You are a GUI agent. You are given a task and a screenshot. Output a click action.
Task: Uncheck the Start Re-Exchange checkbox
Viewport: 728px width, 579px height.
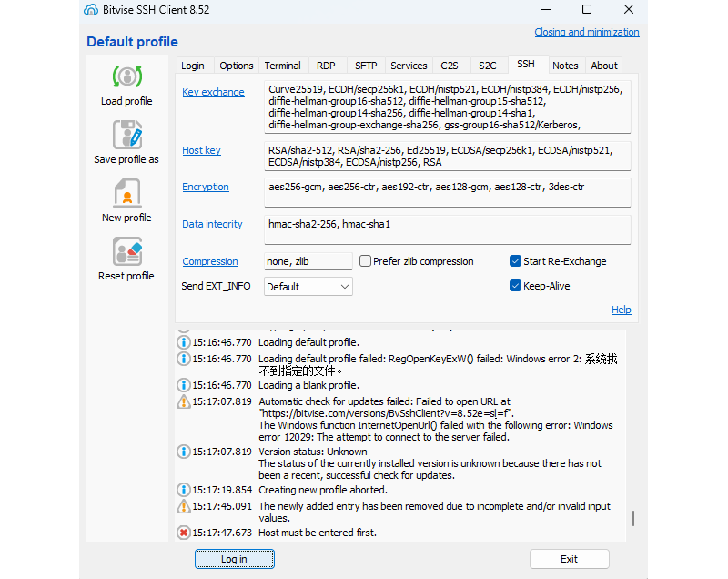pyautogui.click(x=515, y=261)
